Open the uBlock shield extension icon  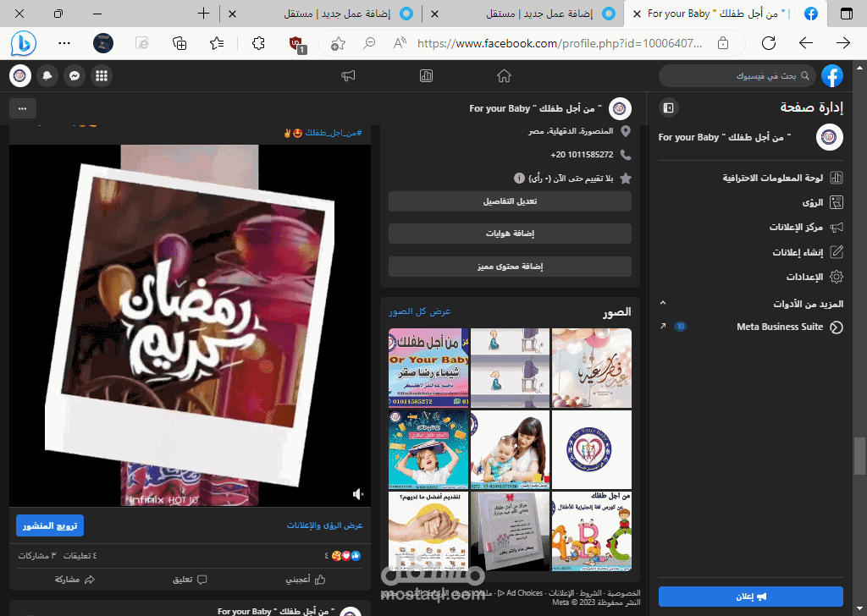point(297,44)
